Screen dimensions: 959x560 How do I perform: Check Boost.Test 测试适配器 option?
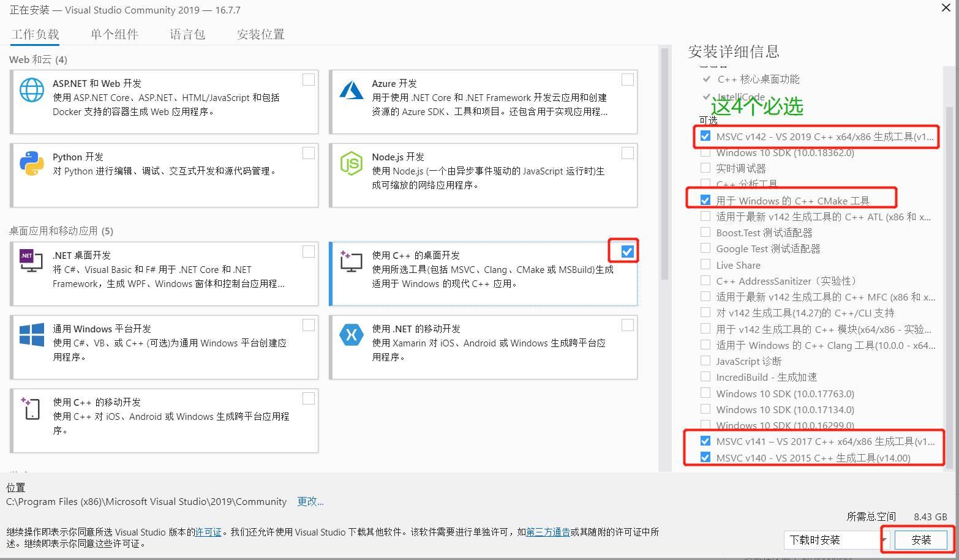pos(705,233)
